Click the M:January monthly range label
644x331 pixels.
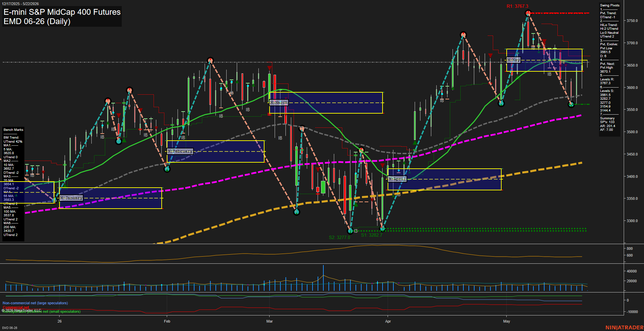coord(71,198)
